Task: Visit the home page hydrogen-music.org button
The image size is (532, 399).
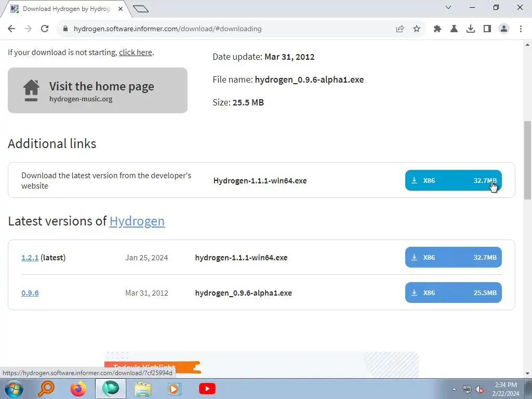Action: (x=98, y=90)
